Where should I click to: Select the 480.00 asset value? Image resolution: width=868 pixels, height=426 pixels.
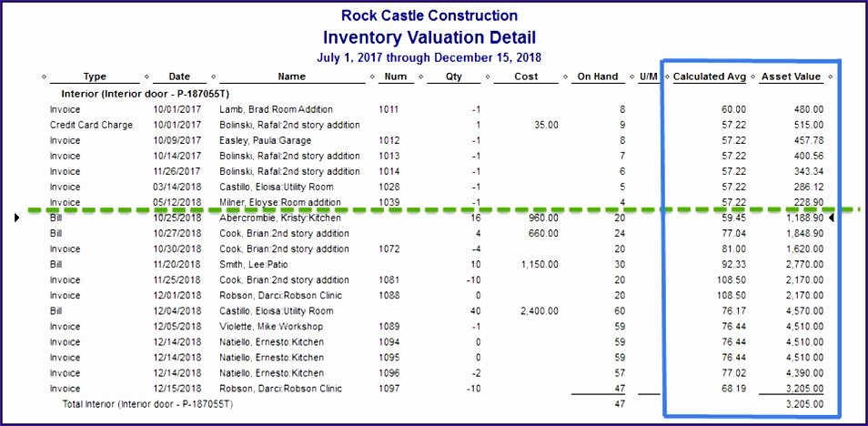tap(808, 109)
